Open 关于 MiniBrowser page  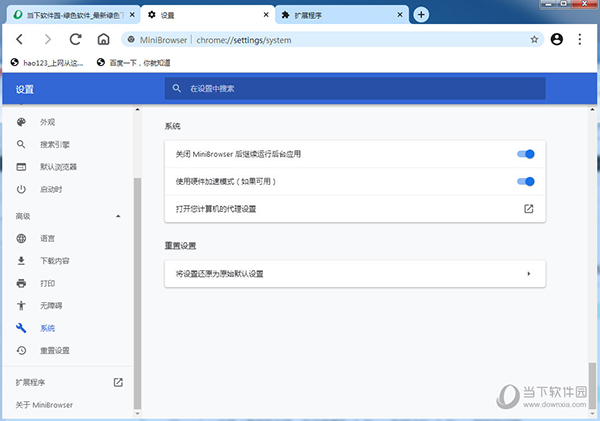coord(44,405)
